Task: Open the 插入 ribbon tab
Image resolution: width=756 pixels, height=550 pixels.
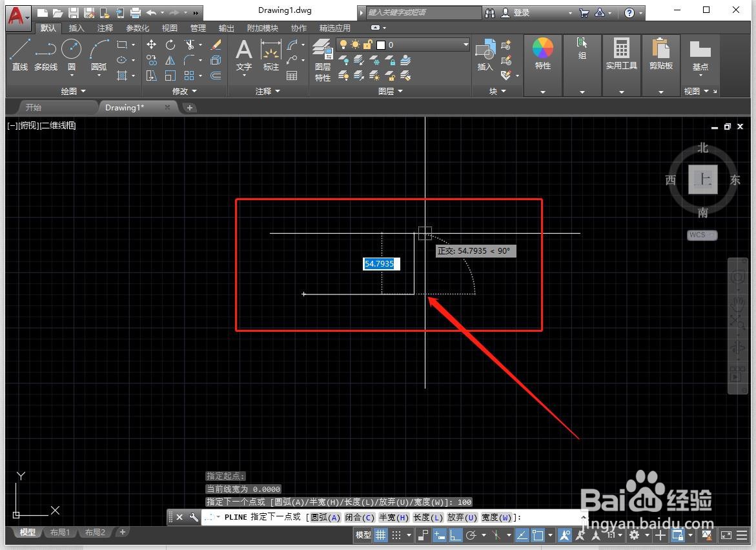Action: click(x=76, y=28)
